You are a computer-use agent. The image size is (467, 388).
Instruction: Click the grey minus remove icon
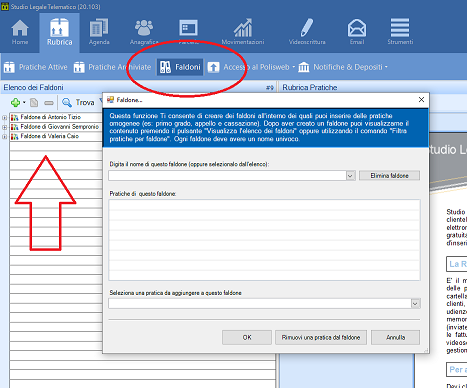(49, 103)
